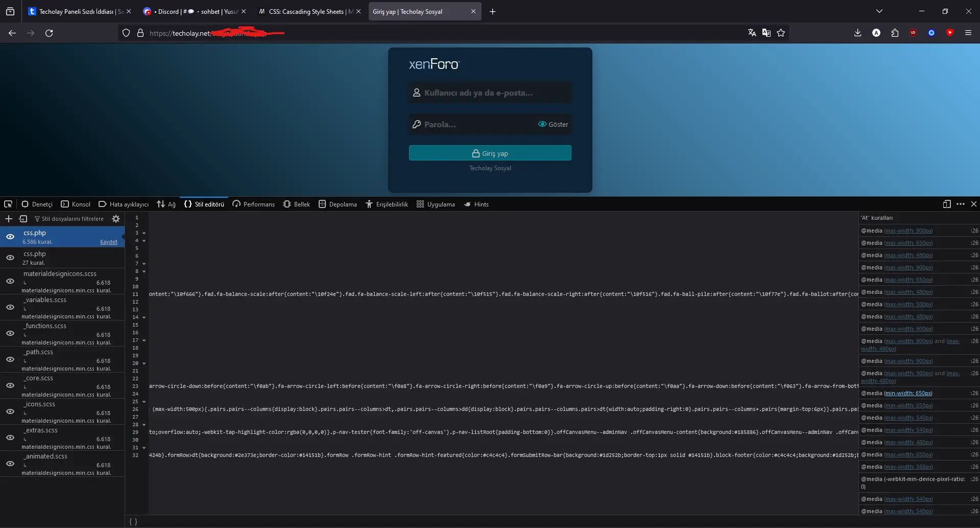This screenshot has height=528, width=980.
Task: Open the Firefox hamburger application menu
Action: point(968,33)
